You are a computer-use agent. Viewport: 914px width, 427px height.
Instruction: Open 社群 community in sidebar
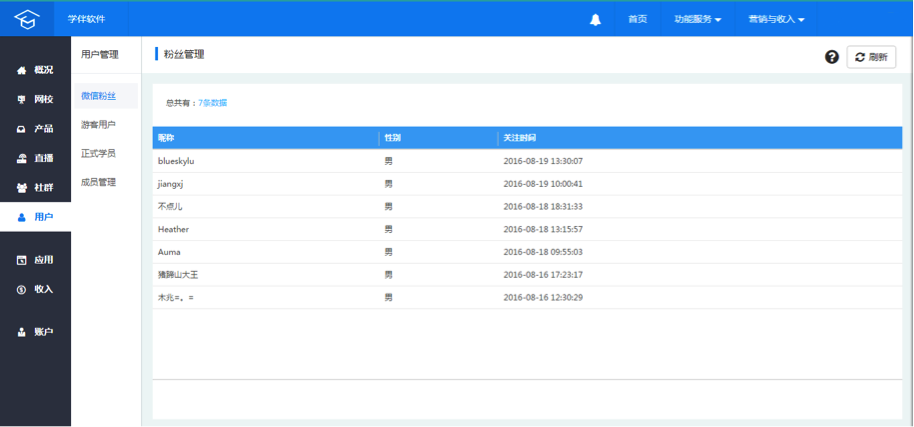pyautogui.click(x=35, y=187)
